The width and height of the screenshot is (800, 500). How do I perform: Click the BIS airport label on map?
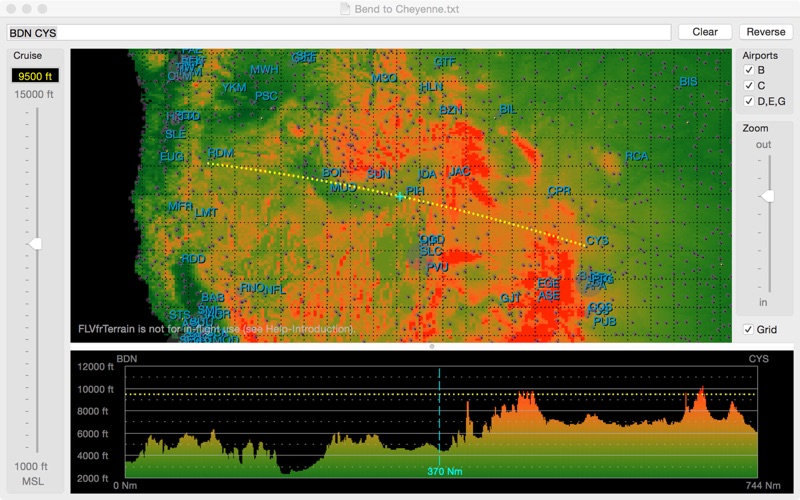tap(688, 82)
